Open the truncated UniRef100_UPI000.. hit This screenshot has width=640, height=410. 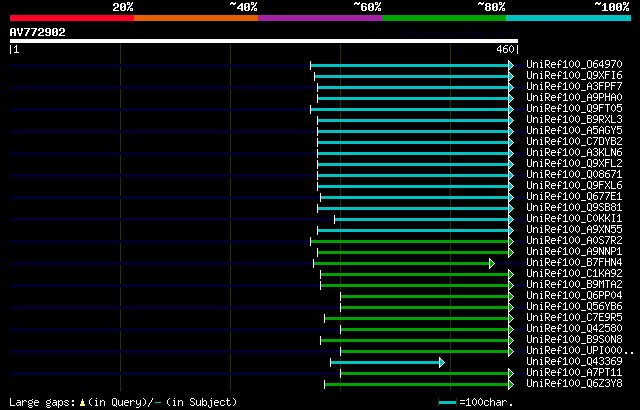click(x=580, y=351)
